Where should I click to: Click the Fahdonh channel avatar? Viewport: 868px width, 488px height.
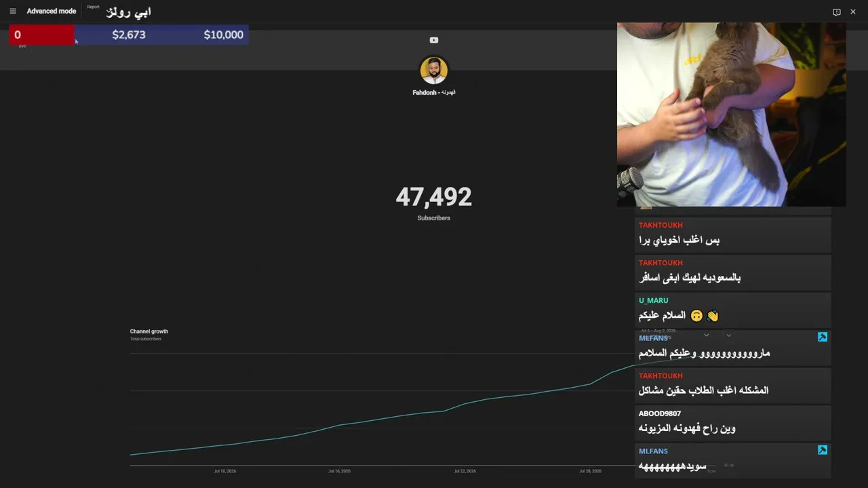tap(434, 70)
